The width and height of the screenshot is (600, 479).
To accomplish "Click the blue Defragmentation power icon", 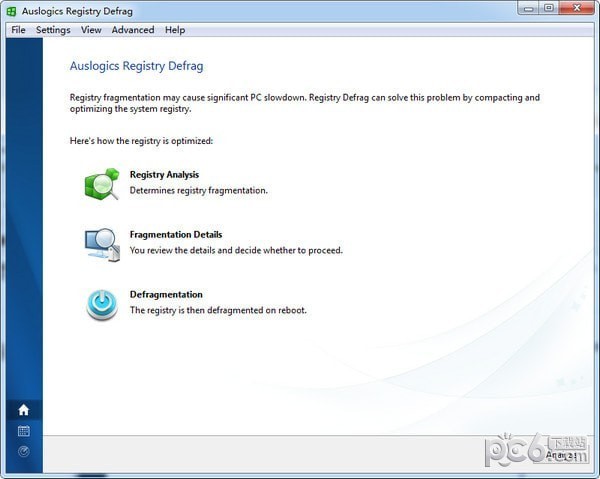I will 102,304.
